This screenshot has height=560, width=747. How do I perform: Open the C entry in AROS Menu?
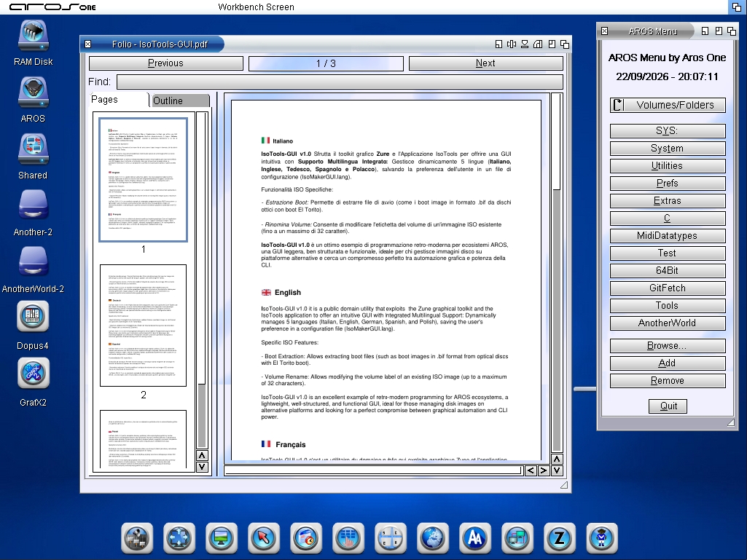668,218
